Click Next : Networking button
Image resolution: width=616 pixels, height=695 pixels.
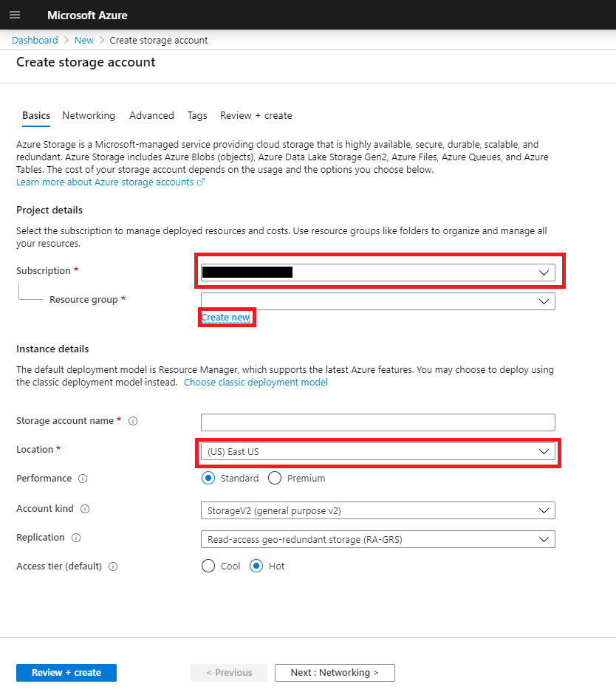335,672
